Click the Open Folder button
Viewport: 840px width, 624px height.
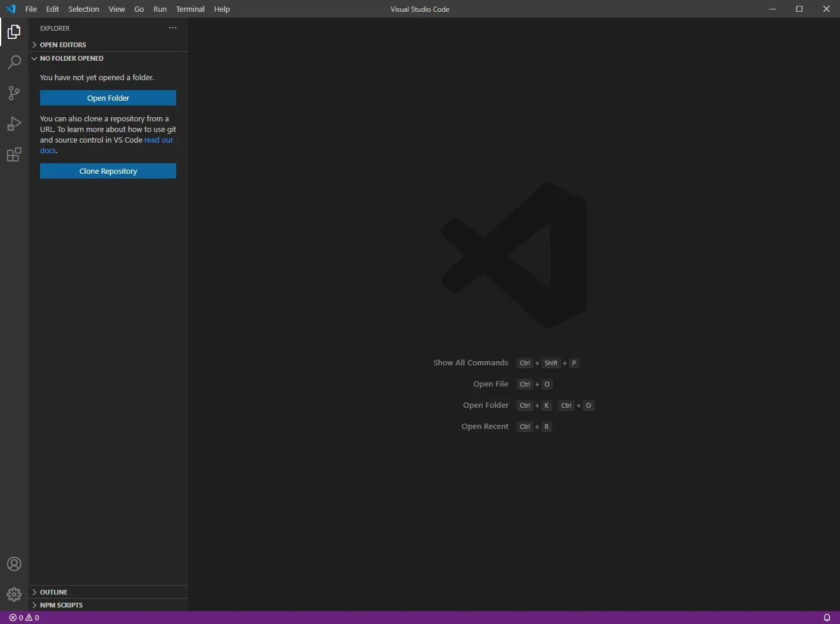(x=108, y=98)
